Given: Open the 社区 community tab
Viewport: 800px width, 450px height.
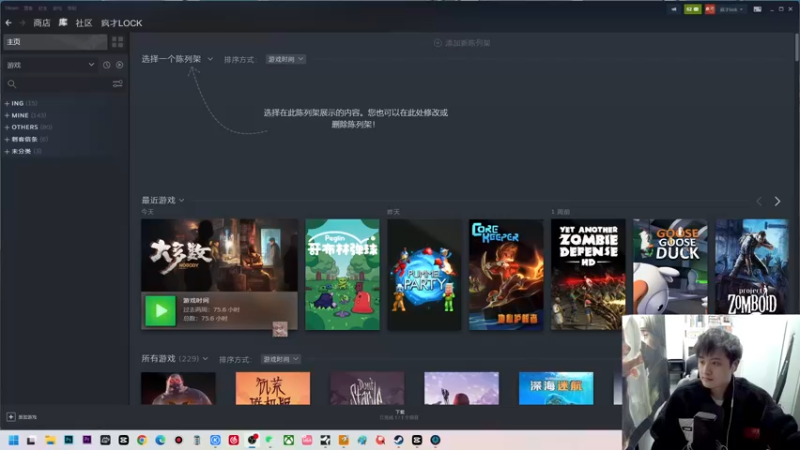Looking at the screenshot, I should (x=84, y=23).
